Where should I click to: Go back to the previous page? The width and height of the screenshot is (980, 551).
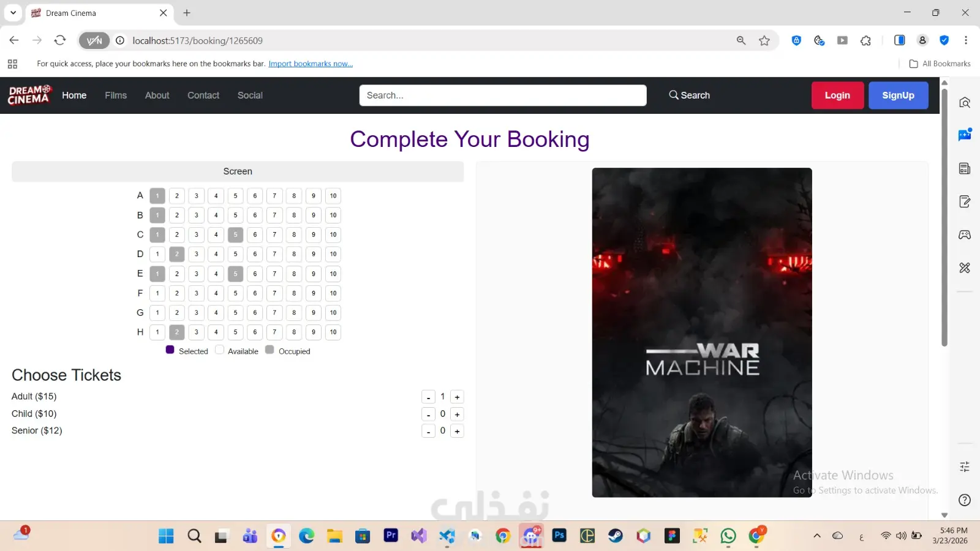(14, 40)
